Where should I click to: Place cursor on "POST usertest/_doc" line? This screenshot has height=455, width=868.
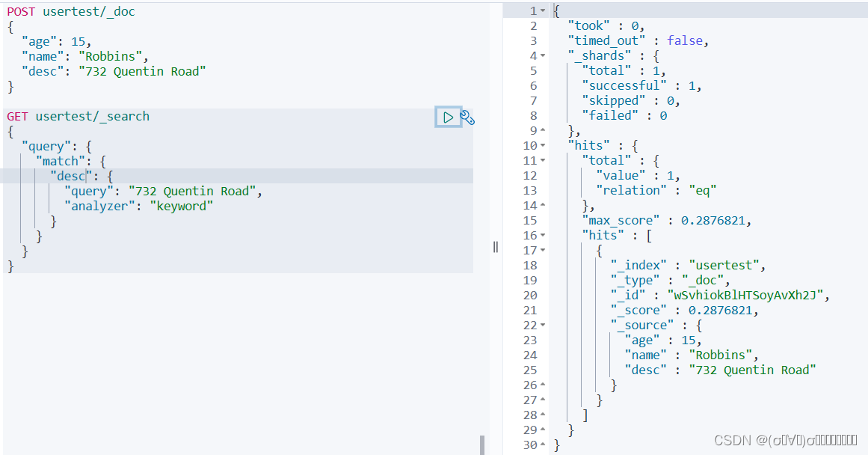(x=71, y=12)
